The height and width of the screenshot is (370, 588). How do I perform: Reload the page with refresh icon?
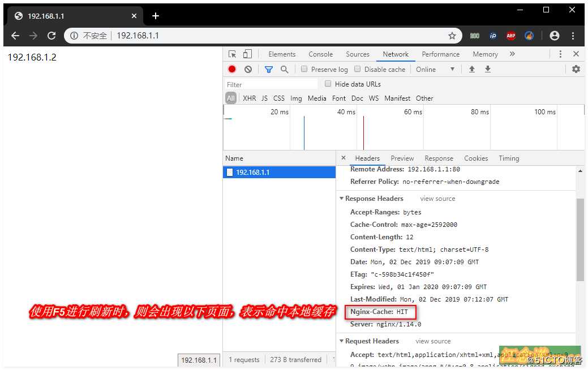click(51, 36)
